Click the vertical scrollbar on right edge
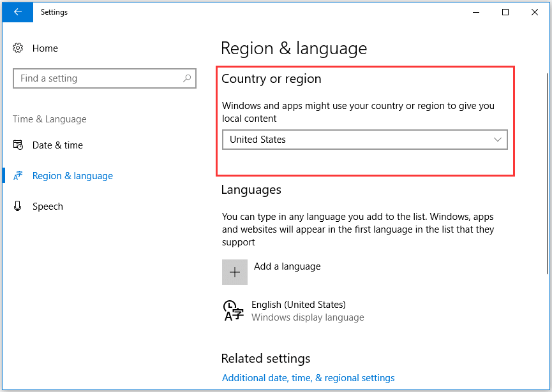 [x=547, y=172]
